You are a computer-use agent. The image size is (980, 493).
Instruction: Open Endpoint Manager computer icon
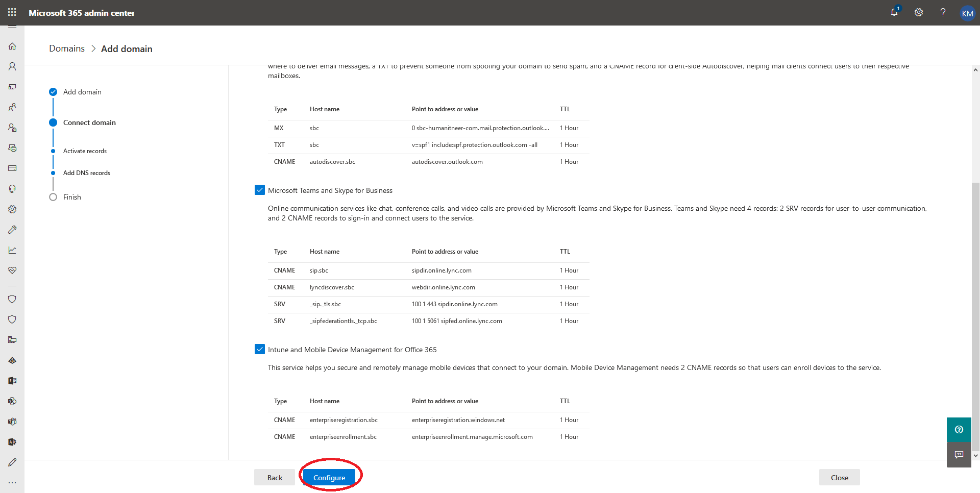click(12, 340)
